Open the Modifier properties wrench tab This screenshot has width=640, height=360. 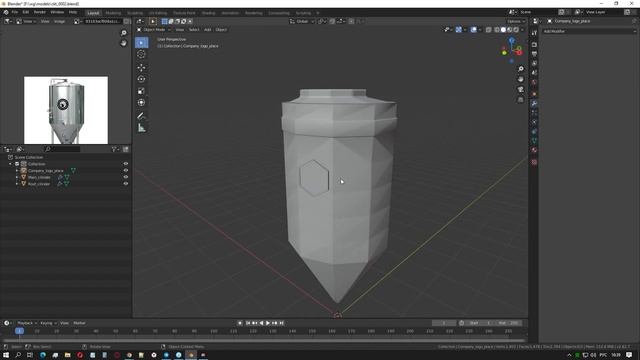pos(534,103)
